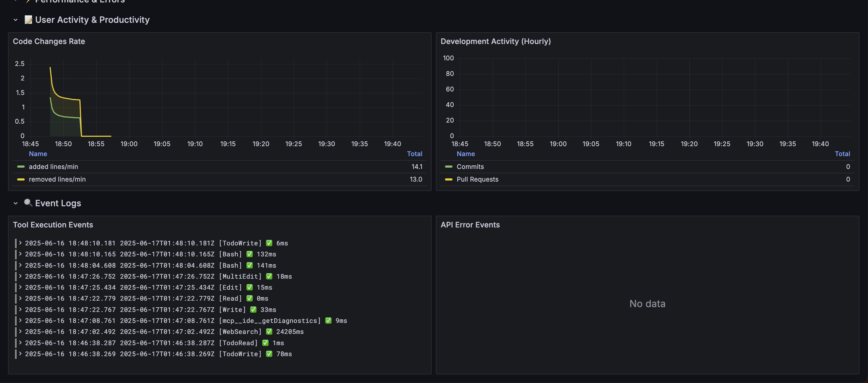Sort Development Activity legend by Name header
868x383 pixels.
point(465,154)
